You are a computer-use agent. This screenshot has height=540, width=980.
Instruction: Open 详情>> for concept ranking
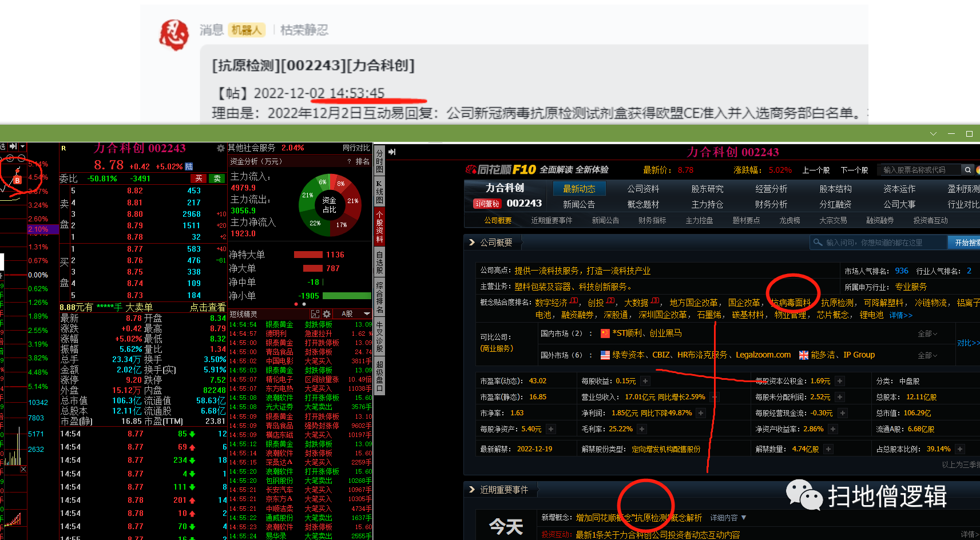pos(900,315)
